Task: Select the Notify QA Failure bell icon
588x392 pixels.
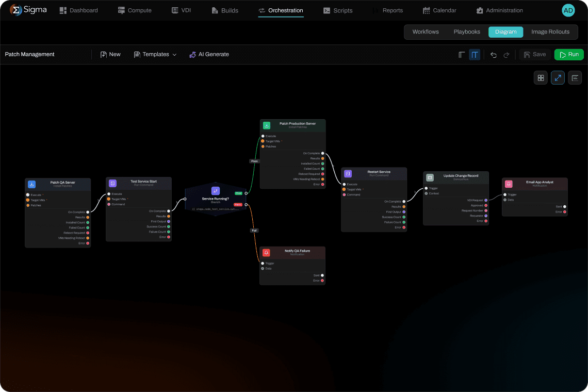Action: coord(266,252)
